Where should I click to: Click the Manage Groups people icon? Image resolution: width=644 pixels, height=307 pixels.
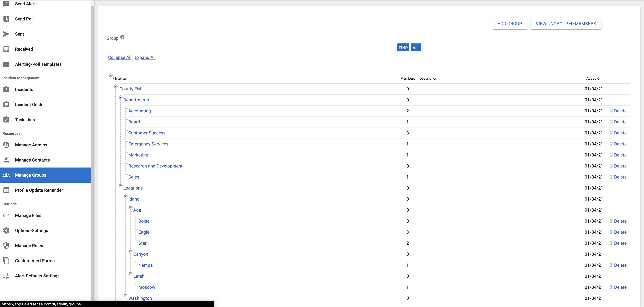click(x=6, y=175)
